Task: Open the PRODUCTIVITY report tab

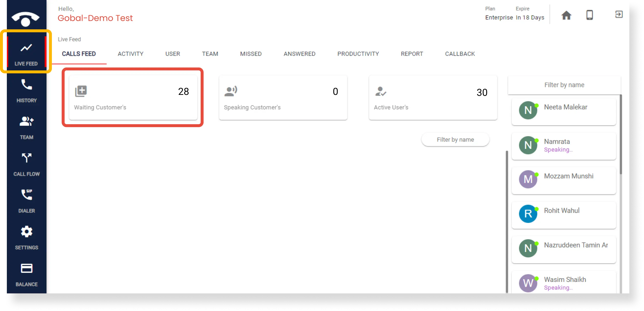Action: (358, 54)
